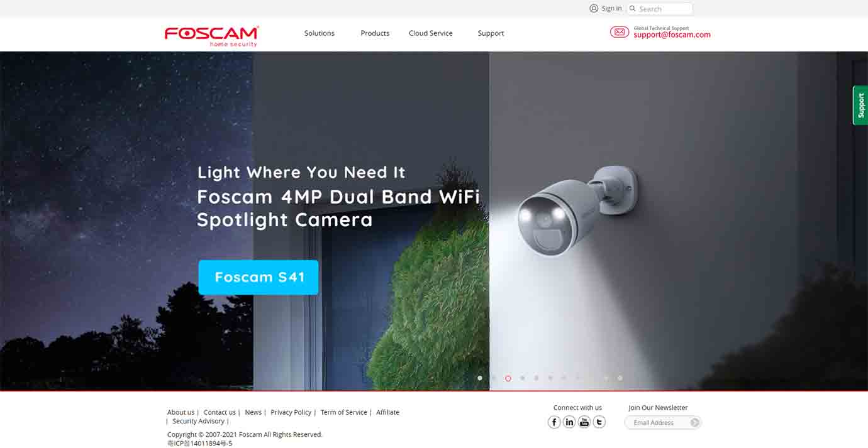
Task: Expand the Products menu
Action: pos(375,33)
